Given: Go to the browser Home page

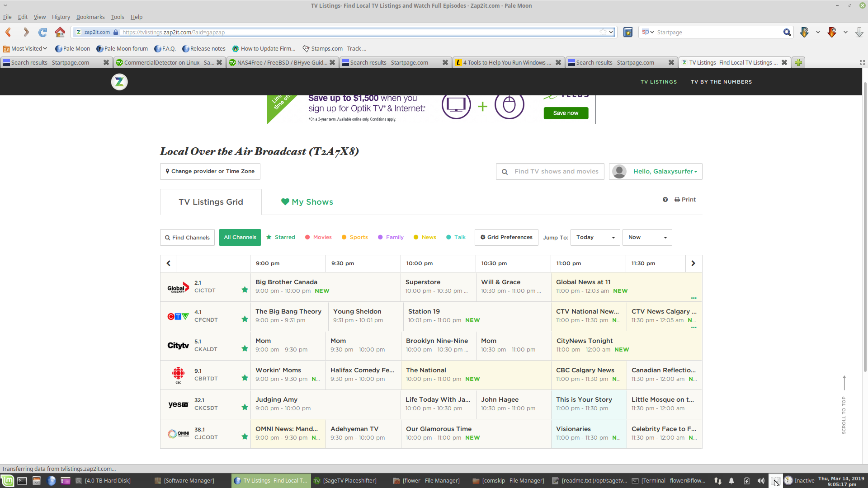Looking at the screenshot, I should [x=60, y=32].
